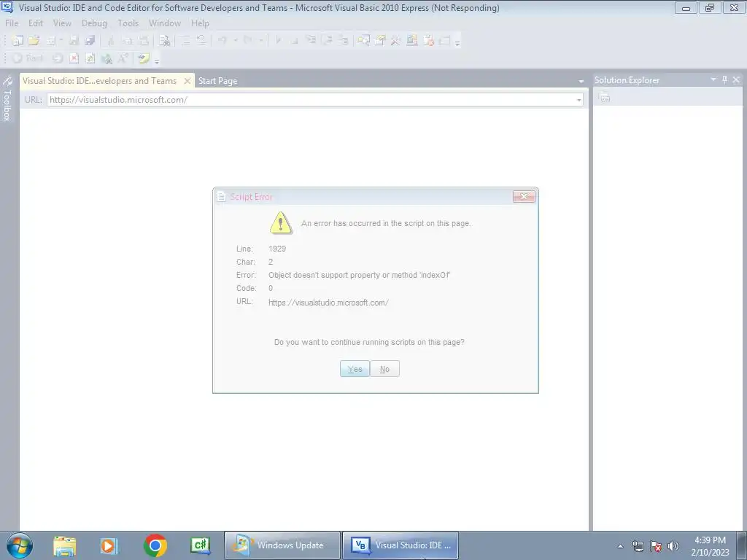Click the Cut scissors icon
This screenshot has height=560, width=747.
111,41
